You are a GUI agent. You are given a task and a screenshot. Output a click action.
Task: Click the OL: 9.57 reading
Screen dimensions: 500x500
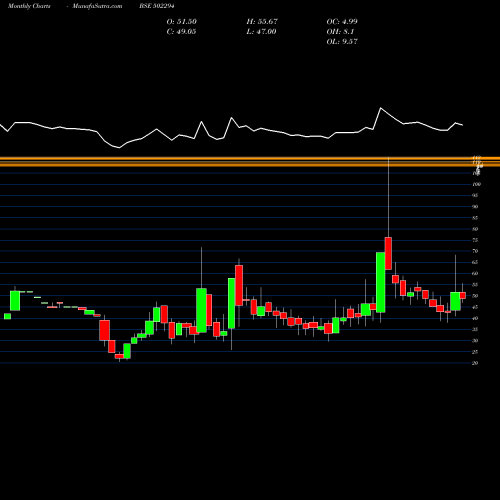[x=342, y=42]
